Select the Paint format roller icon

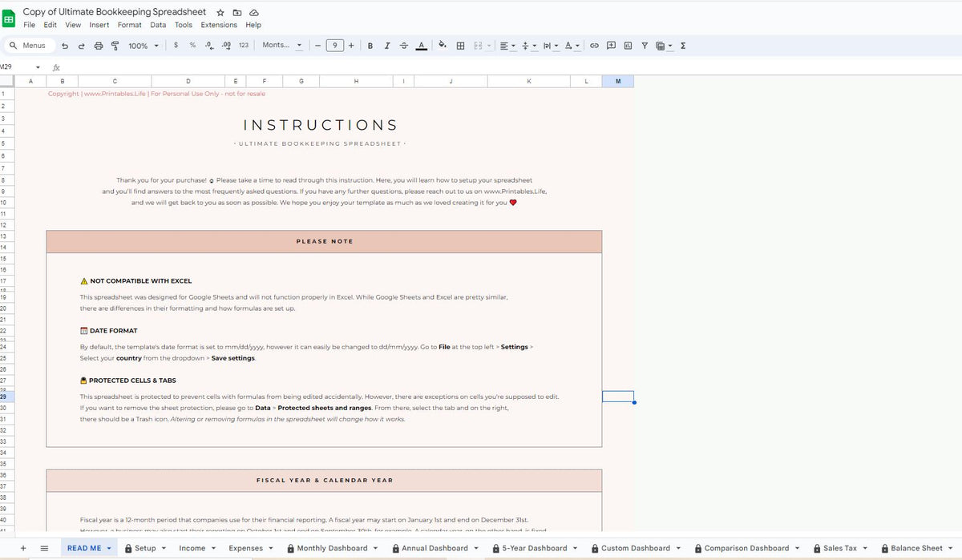(115, 46)
